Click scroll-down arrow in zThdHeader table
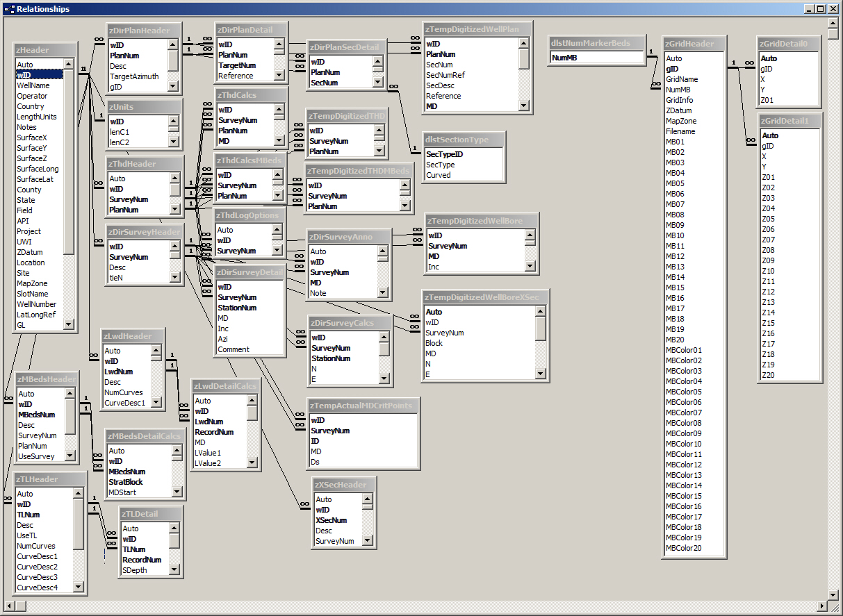 click(174, 210)
